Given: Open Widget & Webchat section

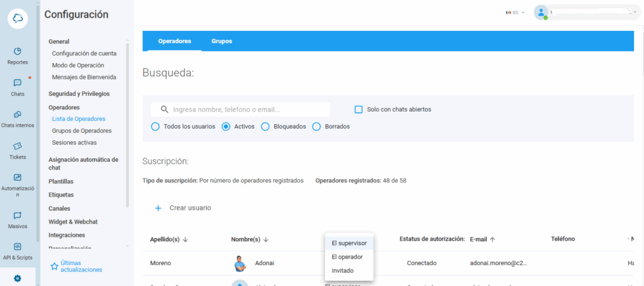Looking at the screenshot, I should click(x=73, y=222).
